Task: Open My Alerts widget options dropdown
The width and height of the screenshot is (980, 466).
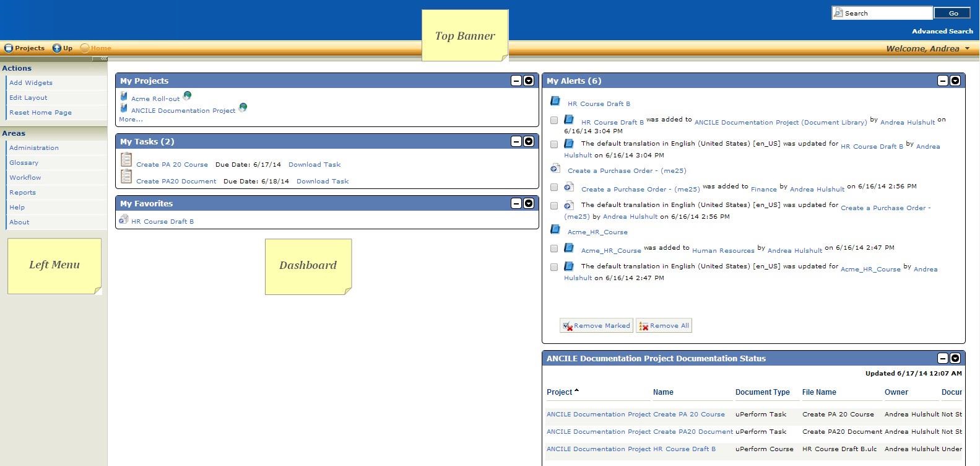Action: tap(955, 81)
